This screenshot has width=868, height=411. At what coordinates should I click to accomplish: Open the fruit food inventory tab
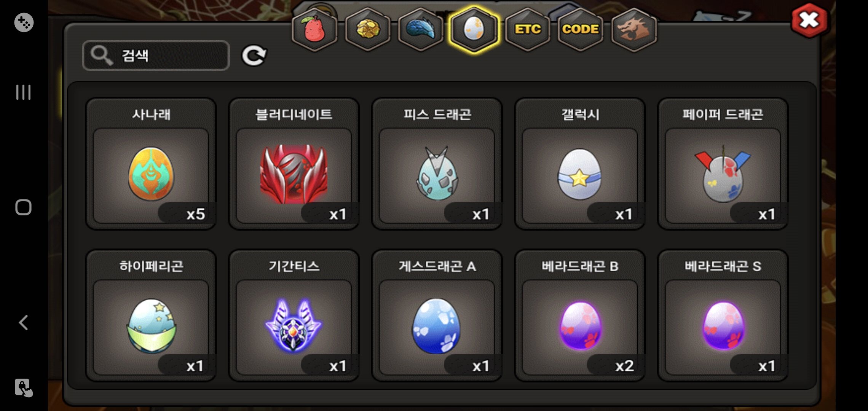coord(314,30)
